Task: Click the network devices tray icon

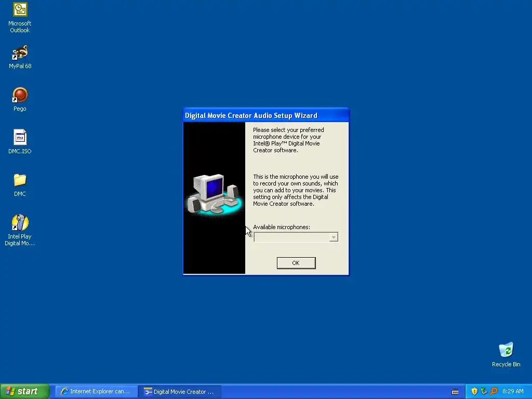Action: 484,392
